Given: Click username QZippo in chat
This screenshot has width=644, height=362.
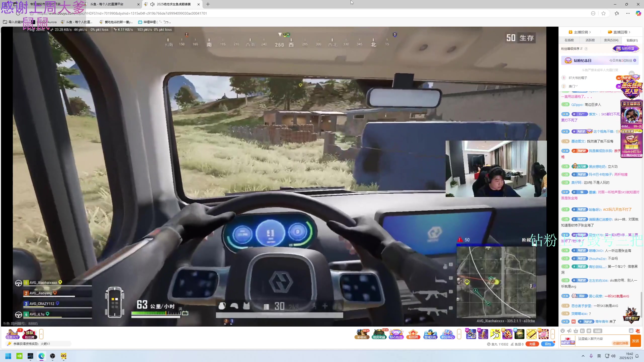Looking at the screenshot, I should pos(577,105).
